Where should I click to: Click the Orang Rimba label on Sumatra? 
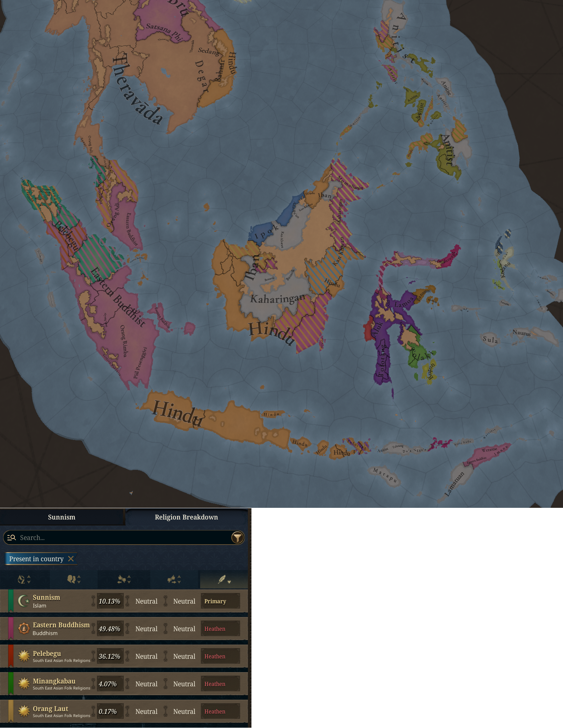point(124,341)
